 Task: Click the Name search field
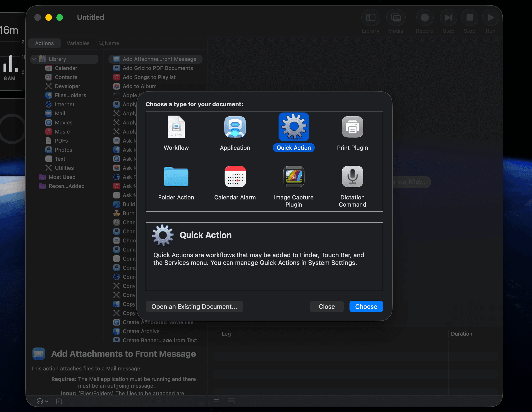click(151, 43)
